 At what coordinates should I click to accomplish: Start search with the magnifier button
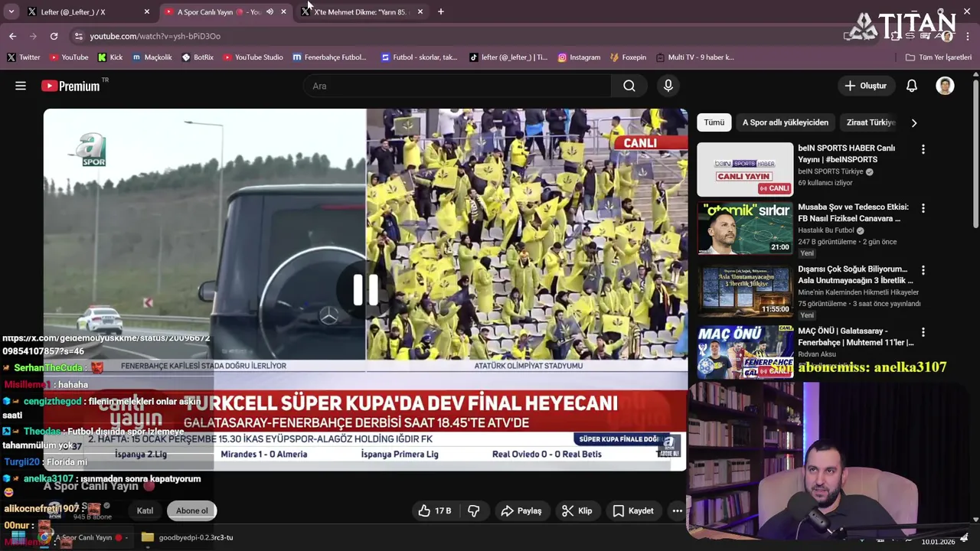(x=629, y=86)
